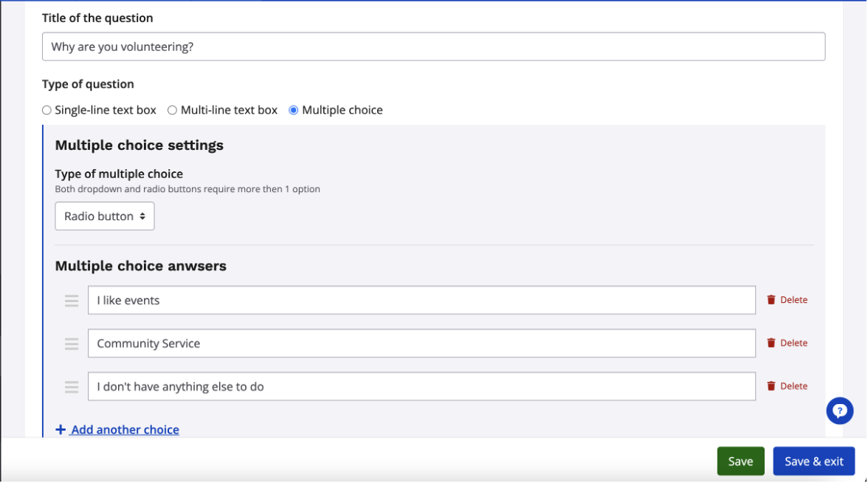The width and height of the screenshot is (868, 489).
Task: Click drag handle beside 'Community Service' answer
Action: [x=72, y=343]
